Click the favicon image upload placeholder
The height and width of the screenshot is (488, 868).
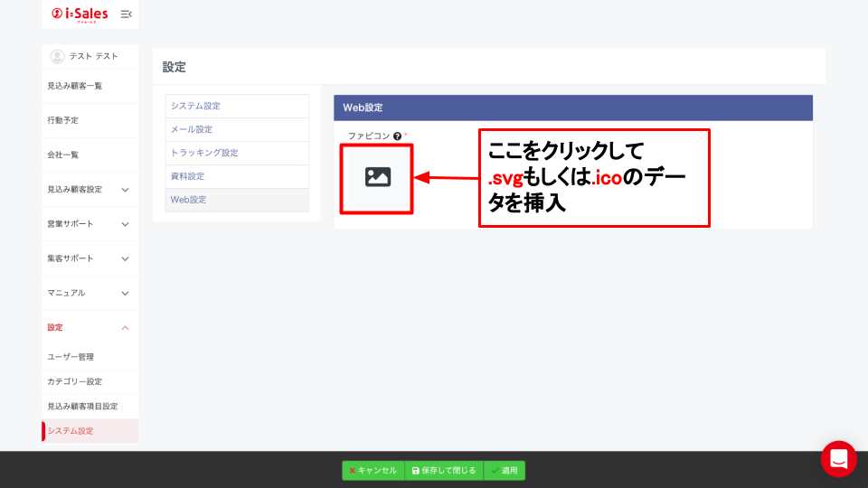pos(377,177)
